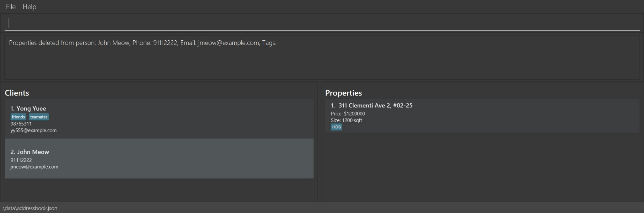The height and width of the screenshot is (213, 644).
Task: Select the 311 Clementi Ave 2 property
Action: click(375, 105)
